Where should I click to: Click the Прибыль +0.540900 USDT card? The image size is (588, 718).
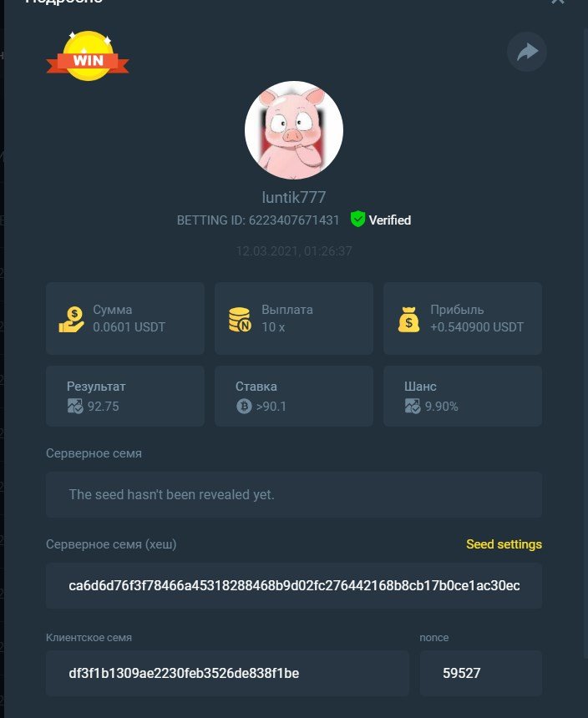click(x=463, y=318)
